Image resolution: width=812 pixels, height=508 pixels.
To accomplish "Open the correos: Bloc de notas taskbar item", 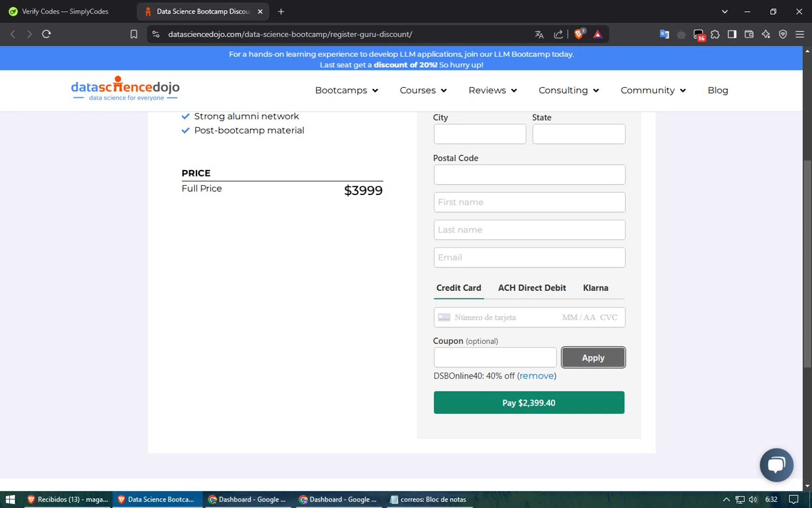I will click(x=429, y=499).
